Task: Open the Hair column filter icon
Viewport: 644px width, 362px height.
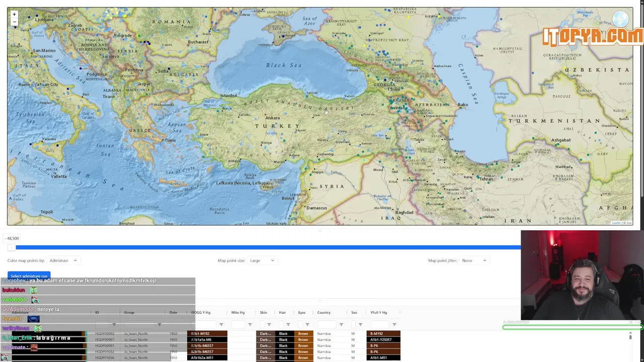Action: click(x=288, y=324)
